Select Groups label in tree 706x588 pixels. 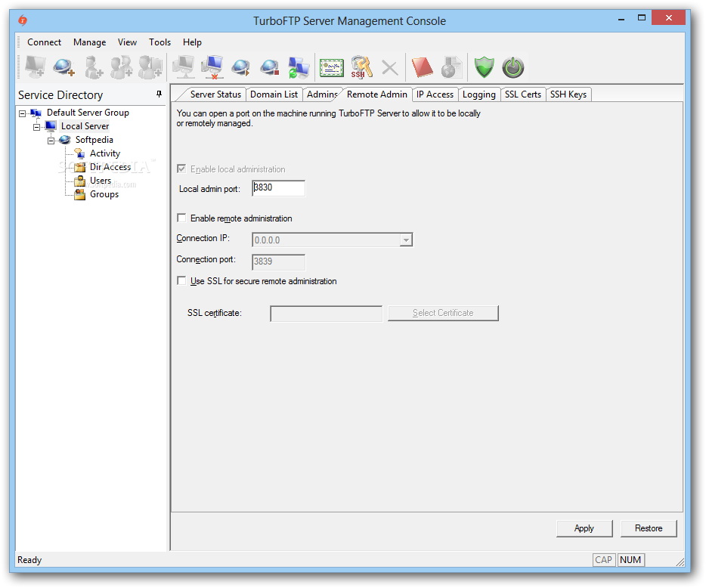[104, 194]
